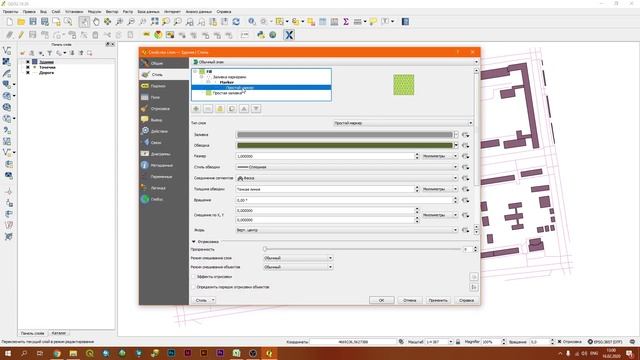Open the Проекты menu
This screenshot has height=360, width=640.
tap(10, 11)
